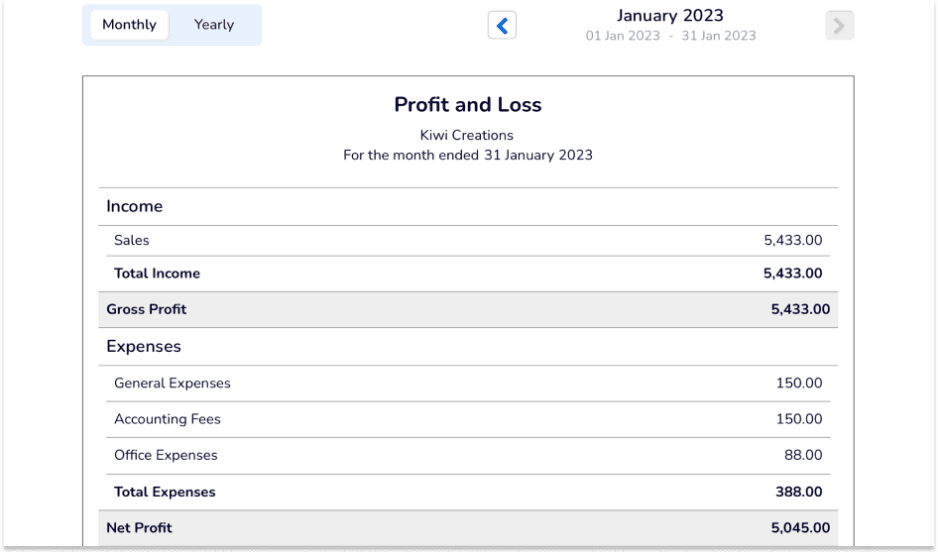Select the 01 Jan 2023 start date
Viewport: 938px width, 552px height.
click(x=623, y=36)
